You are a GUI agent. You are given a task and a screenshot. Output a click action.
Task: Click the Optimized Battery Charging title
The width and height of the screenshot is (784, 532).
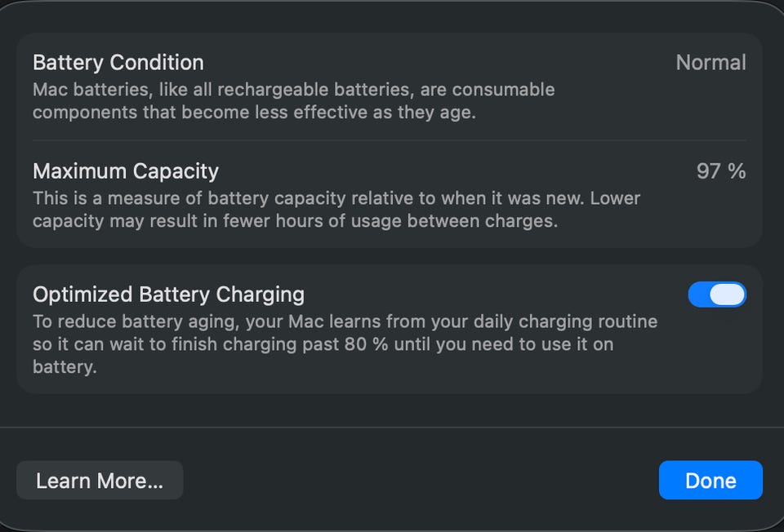point(168,294)
